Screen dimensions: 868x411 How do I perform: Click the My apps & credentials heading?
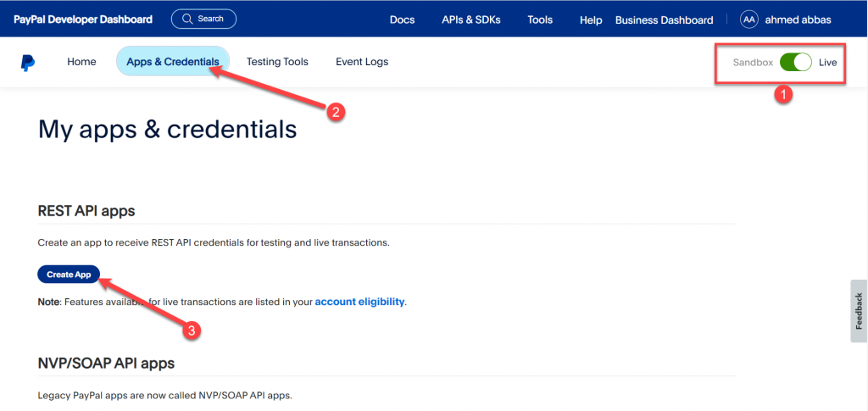click(167, 130)
